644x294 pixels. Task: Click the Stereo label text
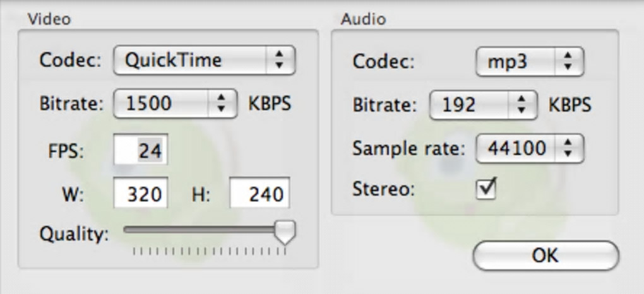click(383, 189)
